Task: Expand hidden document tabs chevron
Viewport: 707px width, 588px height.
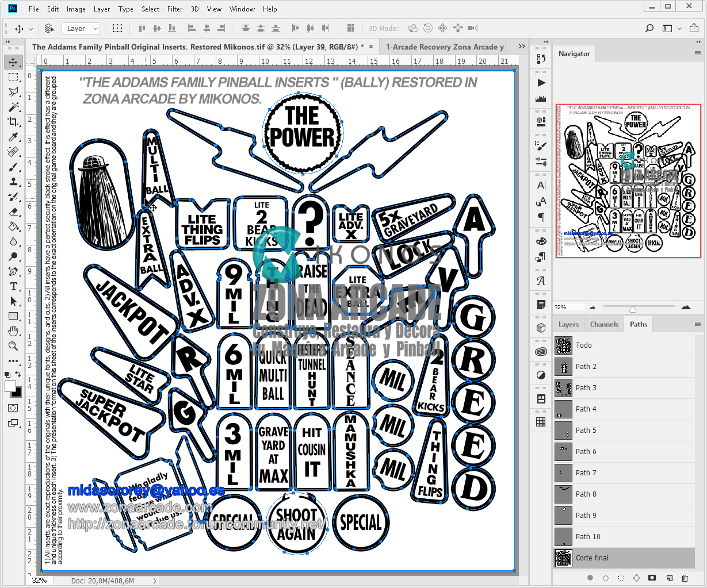Action: pos(522,47)
